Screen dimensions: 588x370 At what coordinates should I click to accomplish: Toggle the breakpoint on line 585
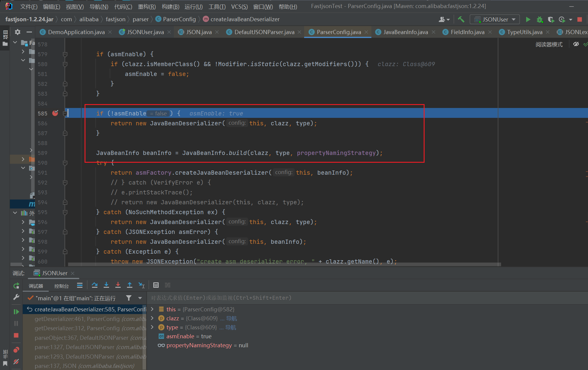pyautogui.click(x=55, y=113)
